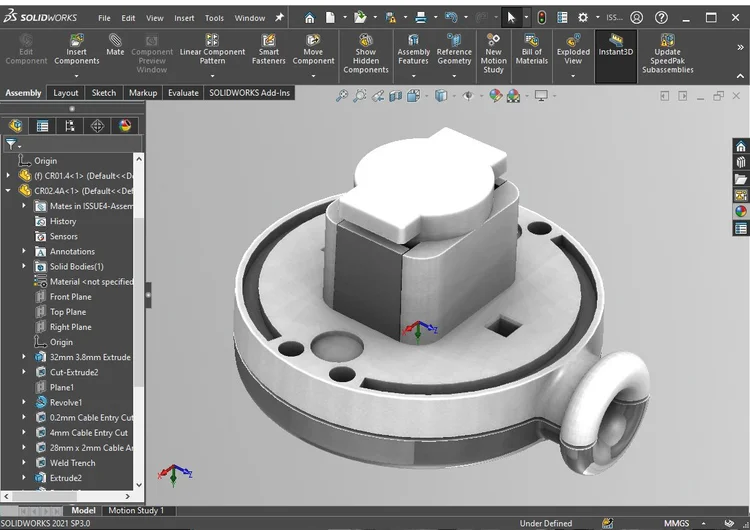The height and width of the screenshot is (530, 750).
Task: Expand Solid Bodies(1) folder
Action: [24, 266]
